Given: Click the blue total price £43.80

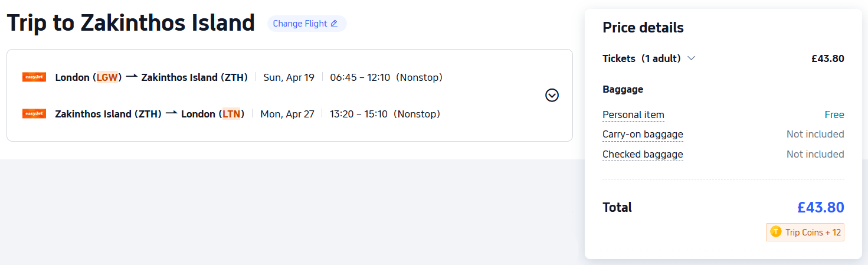Looking at the screenshot, I should coord(820,208).
